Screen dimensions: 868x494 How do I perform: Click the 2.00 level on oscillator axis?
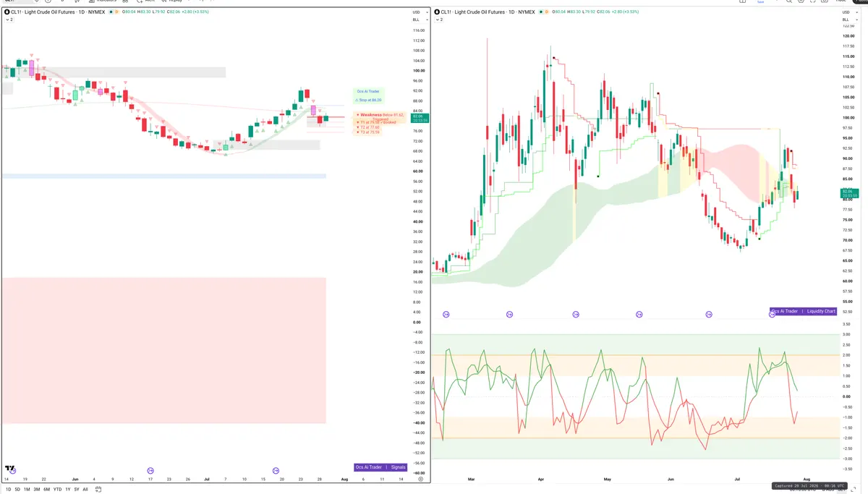846,355
